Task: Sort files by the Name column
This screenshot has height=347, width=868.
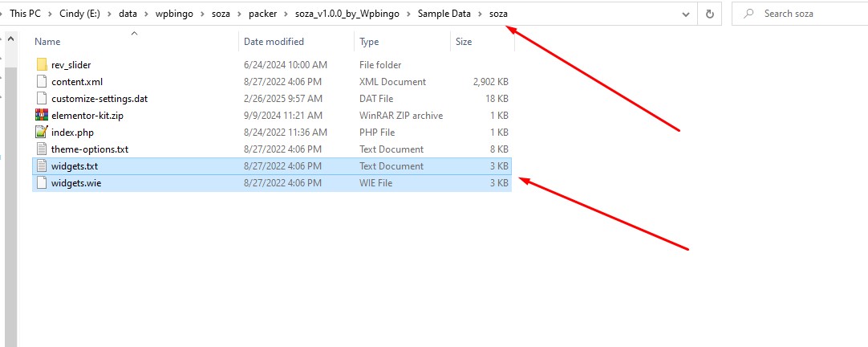Action: 48,42
